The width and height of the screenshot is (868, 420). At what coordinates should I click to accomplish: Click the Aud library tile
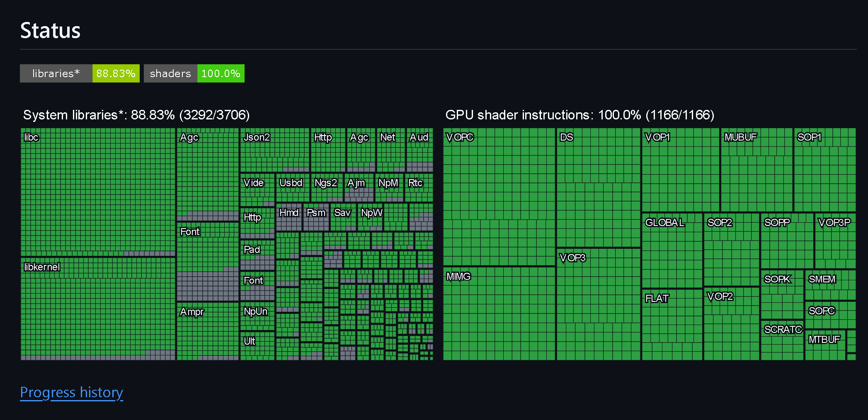(x=419, y=150)
